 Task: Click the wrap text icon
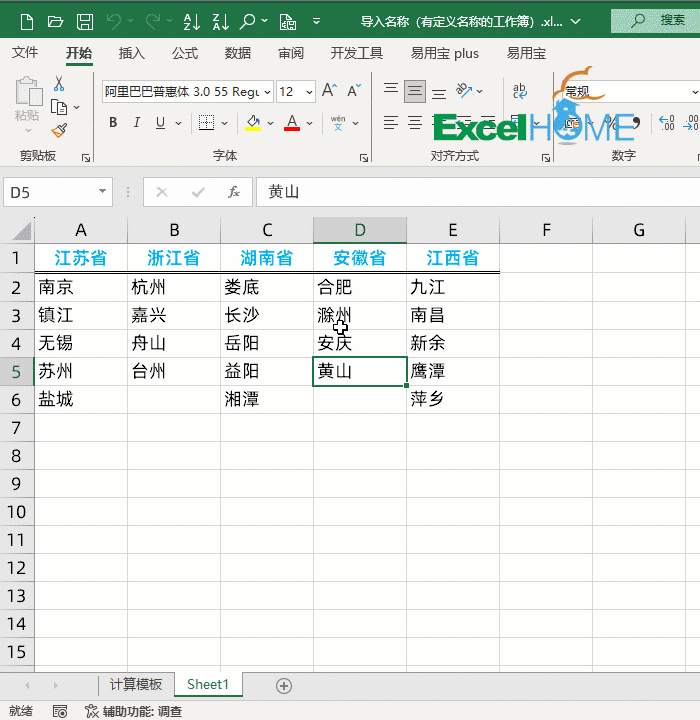coord(519,91)
